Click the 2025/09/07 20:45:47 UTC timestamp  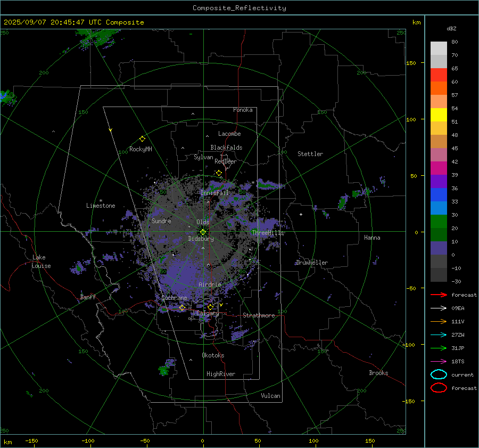52,22
